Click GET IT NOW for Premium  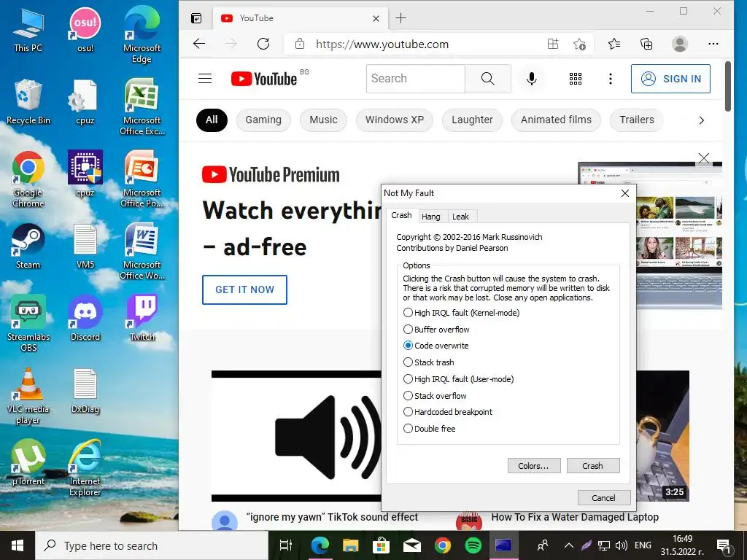[244, 289]
